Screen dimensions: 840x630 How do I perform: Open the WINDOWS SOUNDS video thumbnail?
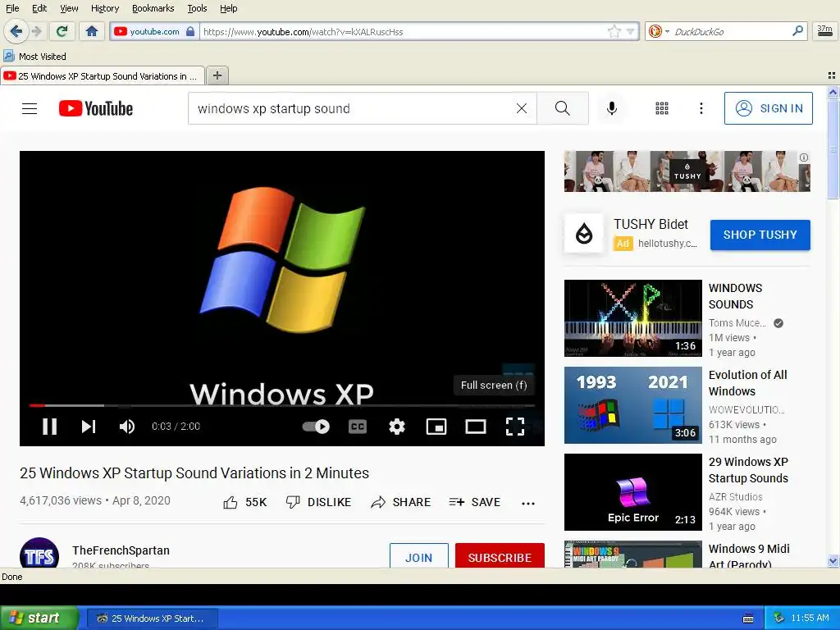coord(632,318)
